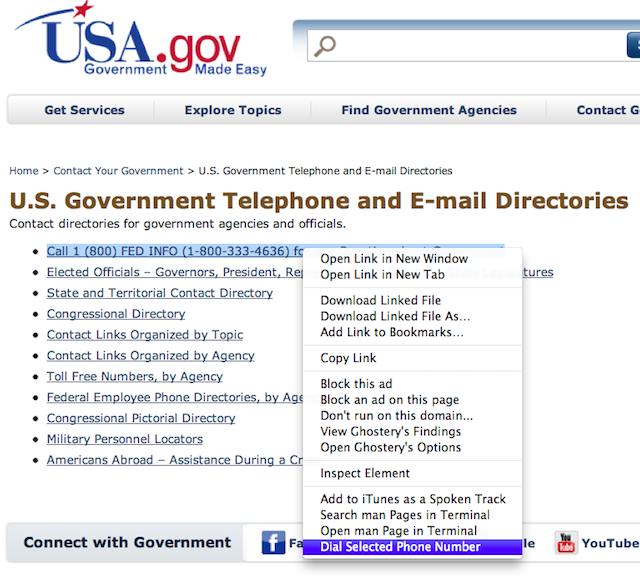The image size is (640, 576).
Task: Click the blue search button beside search field
Action: click(x=633, y=46)
